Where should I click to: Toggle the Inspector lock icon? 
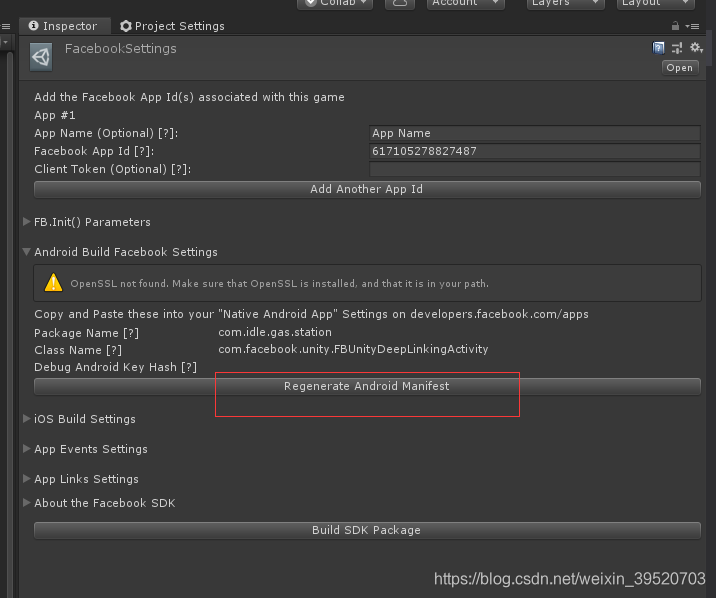(675, 26)
